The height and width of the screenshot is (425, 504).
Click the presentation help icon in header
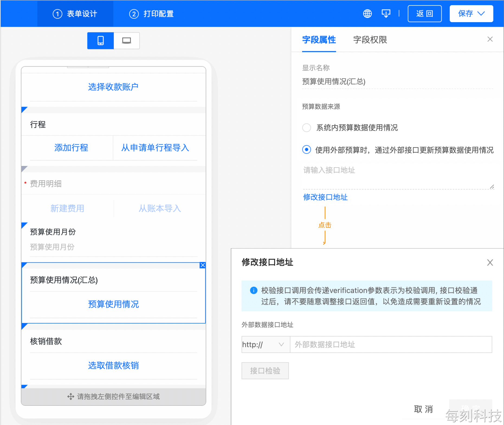tap(386, 14)
